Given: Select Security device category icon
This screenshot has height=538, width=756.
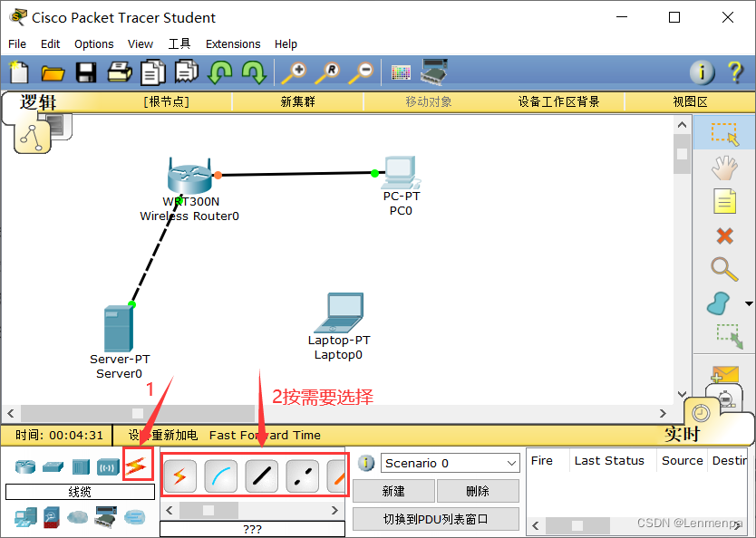Looking at the screenshot, I should tap(52, 517).
